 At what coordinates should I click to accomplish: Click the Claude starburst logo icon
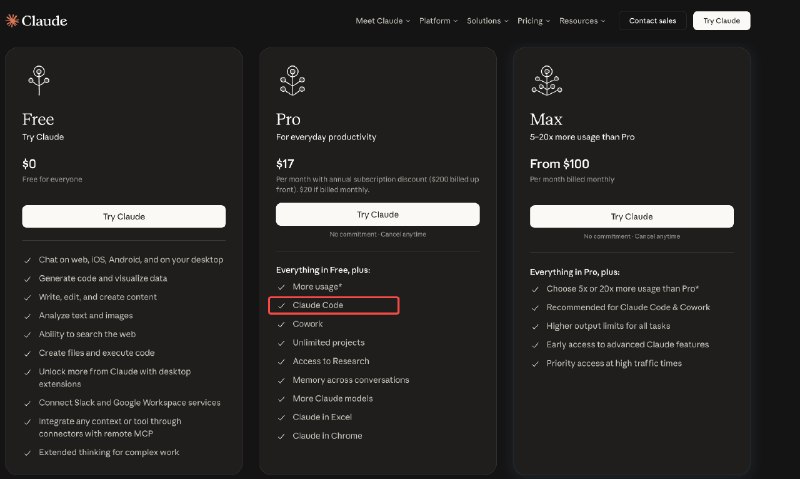coord(12,20)
